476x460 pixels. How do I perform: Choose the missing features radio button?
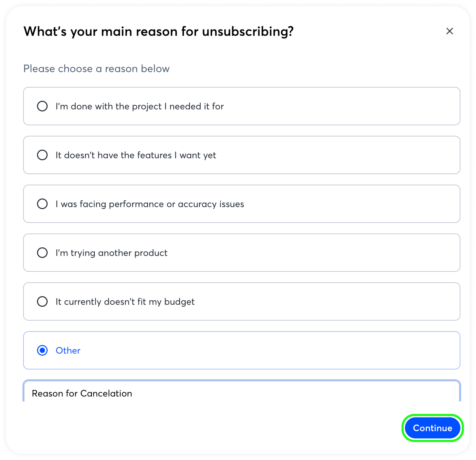pyautogui.click(x=42, y=155)
